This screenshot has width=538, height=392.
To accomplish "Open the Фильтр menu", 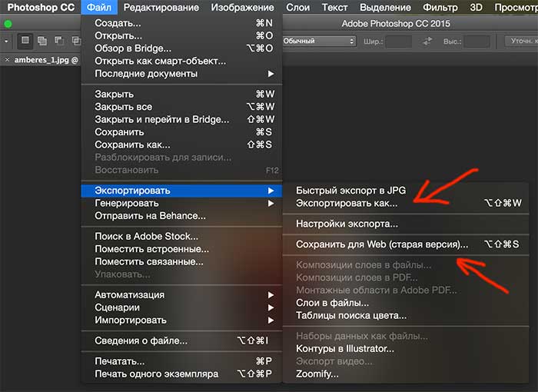I will pyautogui.click(x=440, y=7).
